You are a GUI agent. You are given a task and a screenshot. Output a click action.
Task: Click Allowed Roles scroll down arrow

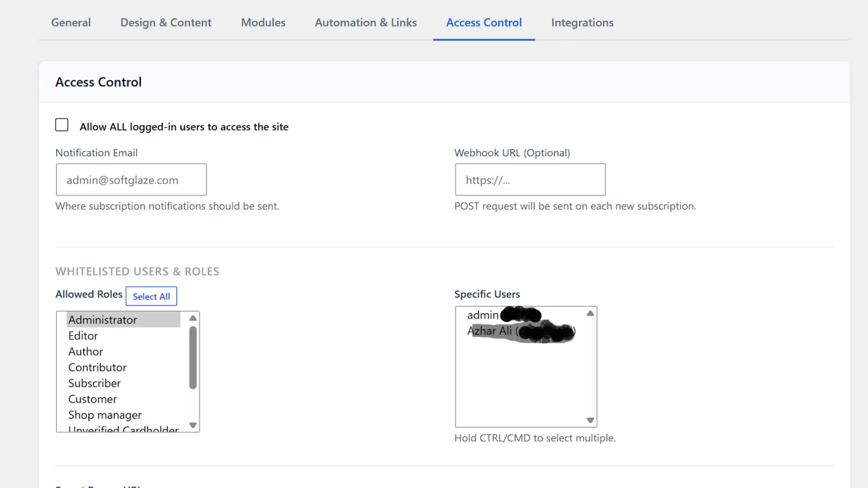tap(193, 426)
